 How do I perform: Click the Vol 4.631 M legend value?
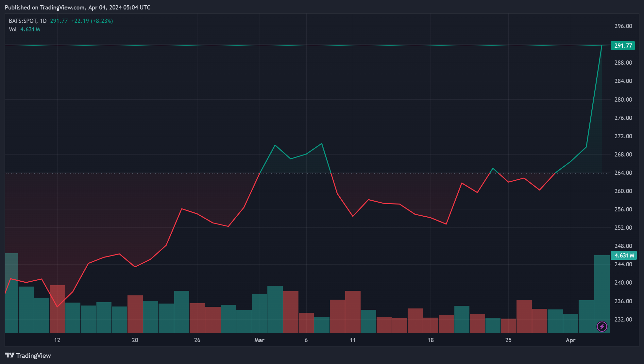[30, 29]
